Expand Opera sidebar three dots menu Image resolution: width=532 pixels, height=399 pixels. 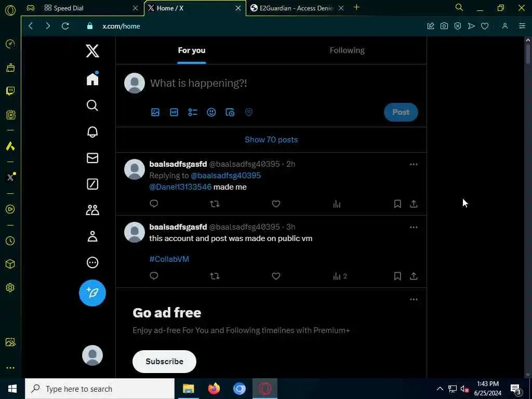coord(10,368)
